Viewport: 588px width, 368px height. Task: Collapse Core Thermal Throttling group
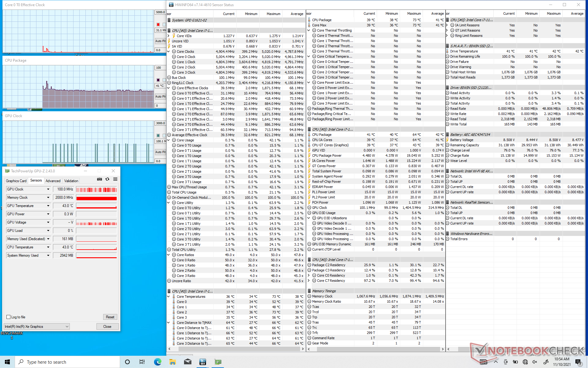point(309,30)
